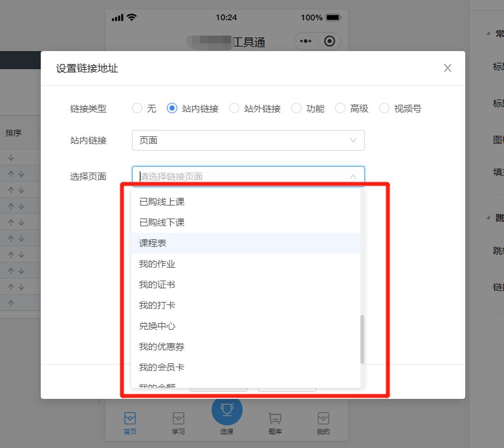Tap the 我的 tab icon in phone preview
The image size is (504, 448).
[x=323, y=418]
